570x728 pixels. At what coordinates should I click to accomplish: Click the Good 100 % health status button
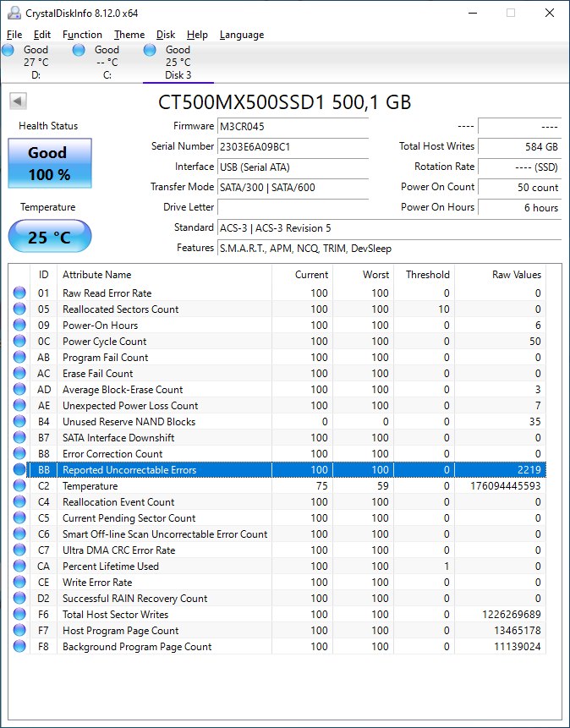(x=48, y=163)
